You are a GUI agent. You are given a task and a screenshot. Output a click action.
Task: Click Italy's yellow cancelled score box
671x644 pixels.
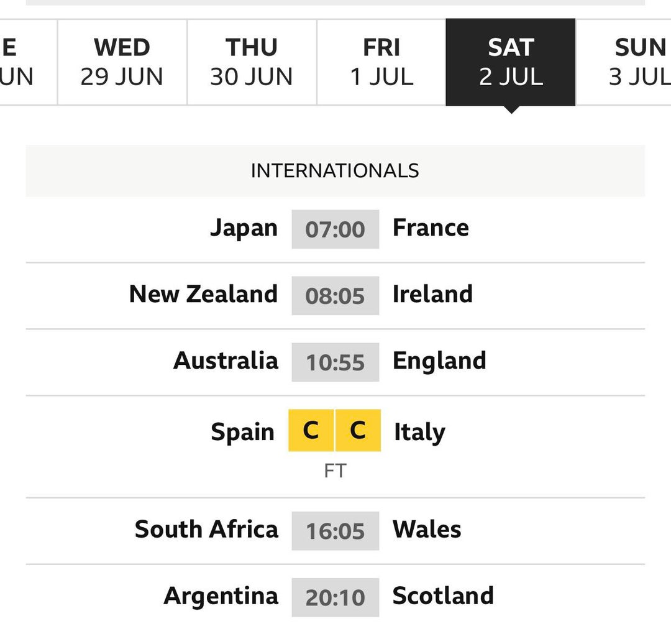tap(358, 430)
